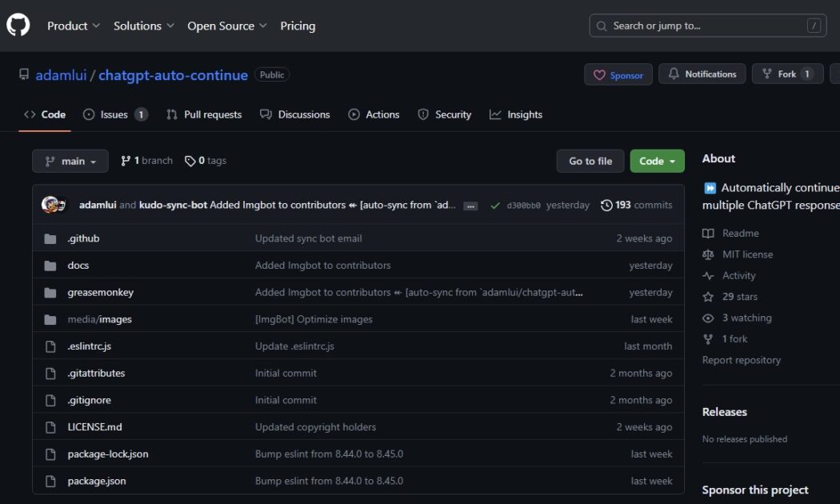Screen dimensions: 840x504
Task: Open the greasemonkey folder
Action: pos(101,293)
